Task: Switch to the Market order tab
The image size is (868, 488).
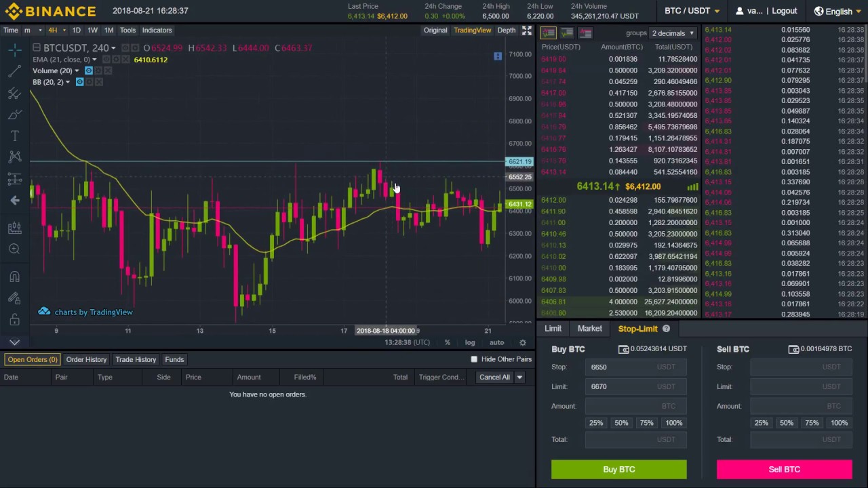Action: (x=589, y=328)
